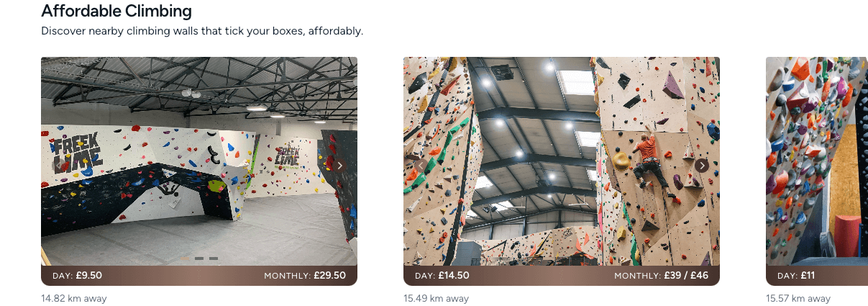Click the Affordable Climbing section heading
The width and height of the screenshot is (868, 306).
pyautogui.click(x=117, y=11)
